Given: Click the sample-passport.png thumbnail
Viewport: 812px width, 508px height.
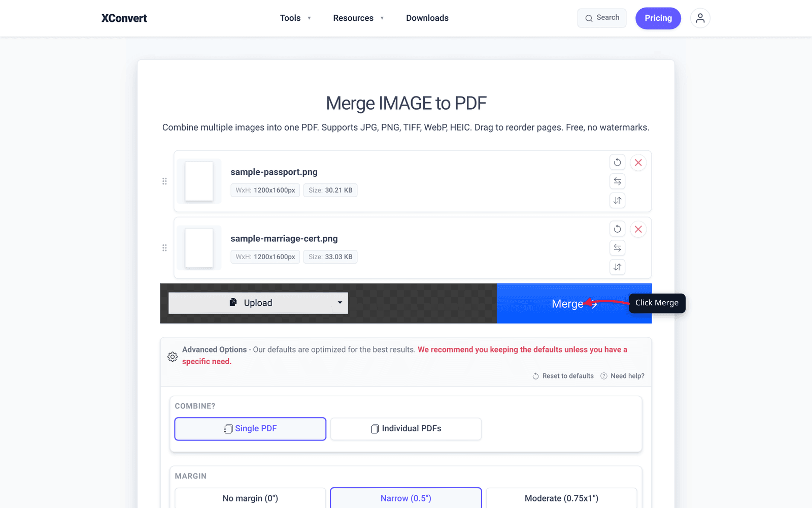Looking at the screenshot, I should point(199,181).
